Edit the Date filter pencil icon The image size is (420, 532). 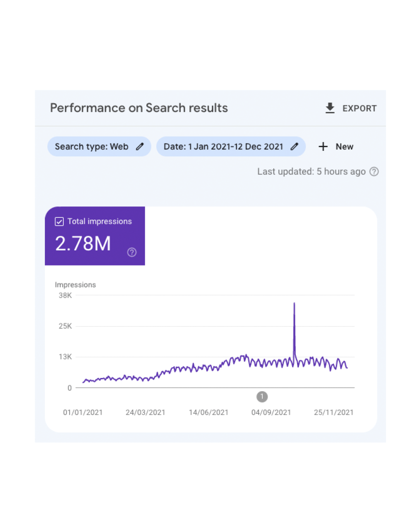pyautogui.click(x=294, y=147)
